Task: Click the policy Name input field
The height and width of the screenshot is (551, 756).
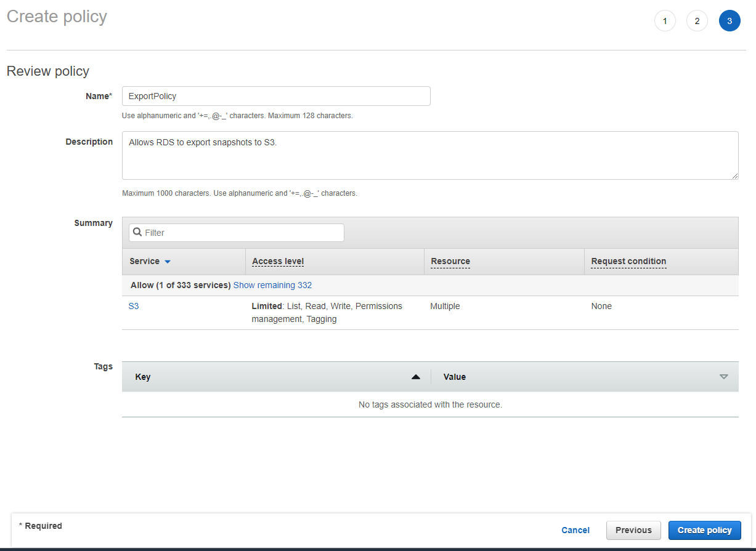Action: click(276, 96)
